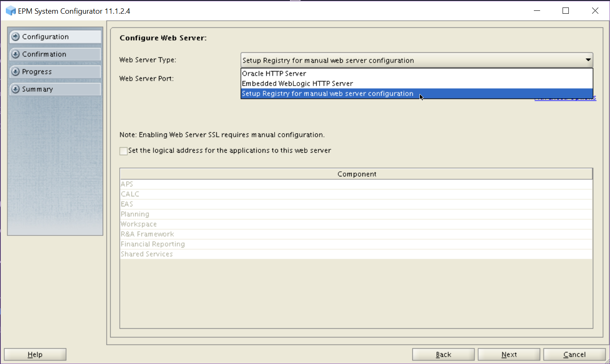Click the Progress step arrow icon
Image resolution: width=610 pixels, height=364 pixels.
click(x=16, y=72)
